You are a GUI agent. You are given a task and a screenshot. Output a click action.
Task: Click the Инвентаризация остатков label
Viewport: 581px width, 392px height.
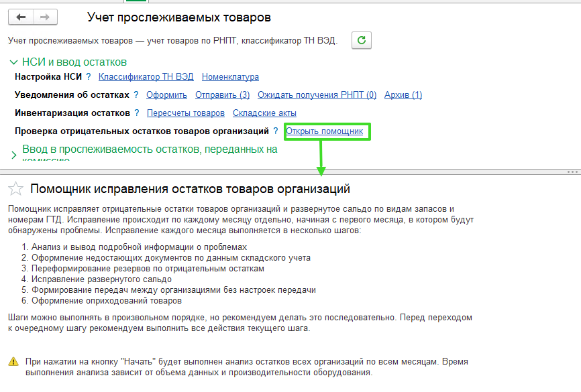click(x=72, y=113)
